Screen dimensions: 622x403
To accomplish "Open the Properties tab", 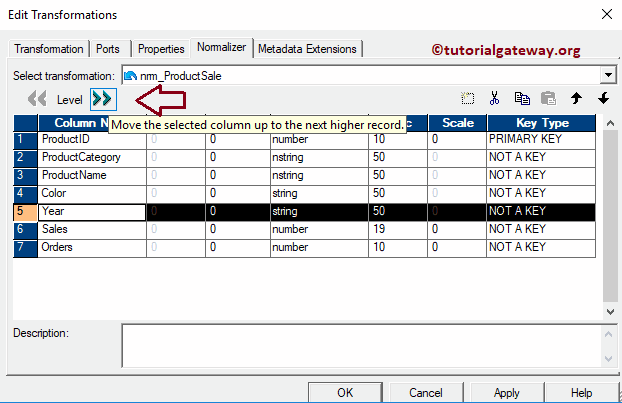I will 161,49.
